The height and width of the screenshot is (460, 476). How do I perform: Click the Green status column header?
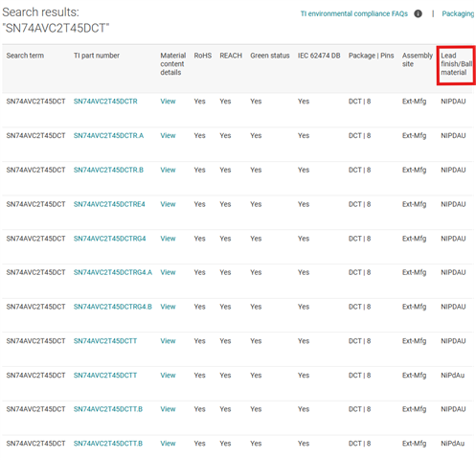pos(270,56)
